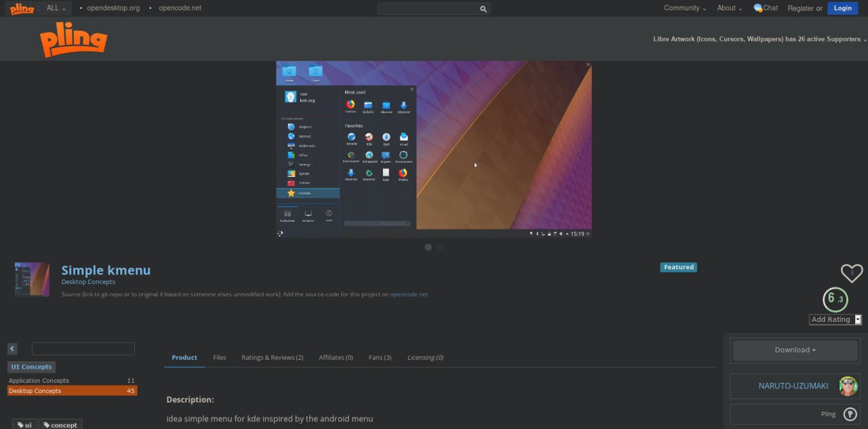This screenshot has height=429, width=868.
Task: Open the opencode.net link in source note
Action: tap(409, 294)
